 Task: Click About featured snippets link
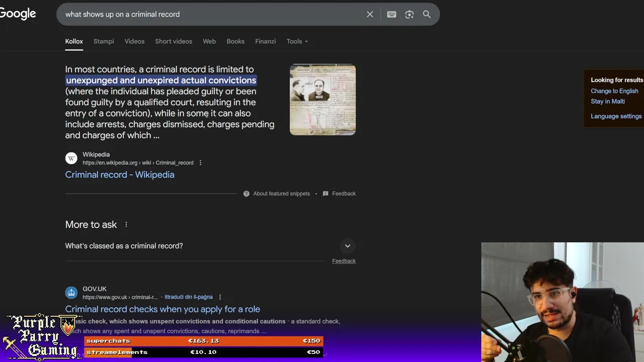click(281, 194)
